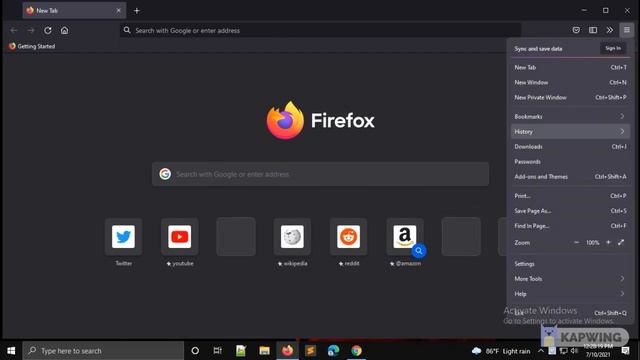Open Google Chrome from the taskbar

(356, 351)
